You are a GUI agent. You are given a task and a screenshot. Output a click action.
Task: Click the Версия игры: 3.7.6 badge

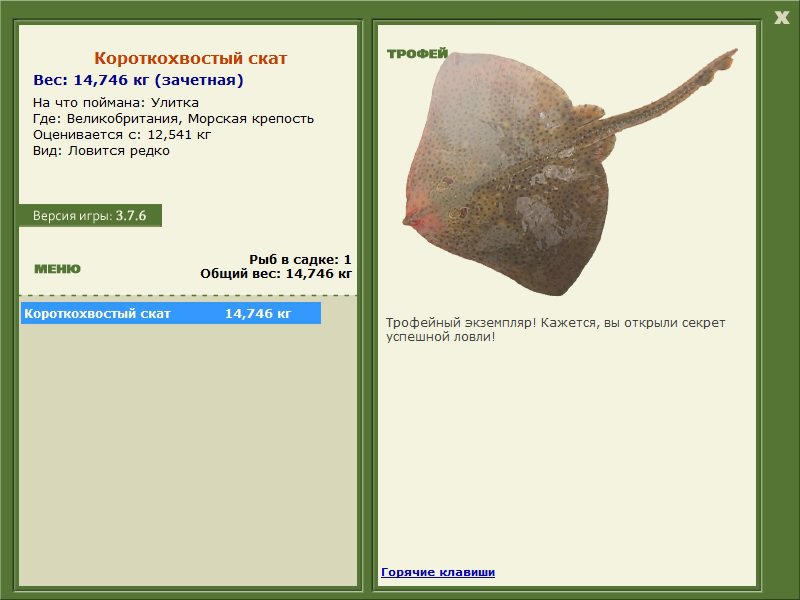[x=90, y=215]
